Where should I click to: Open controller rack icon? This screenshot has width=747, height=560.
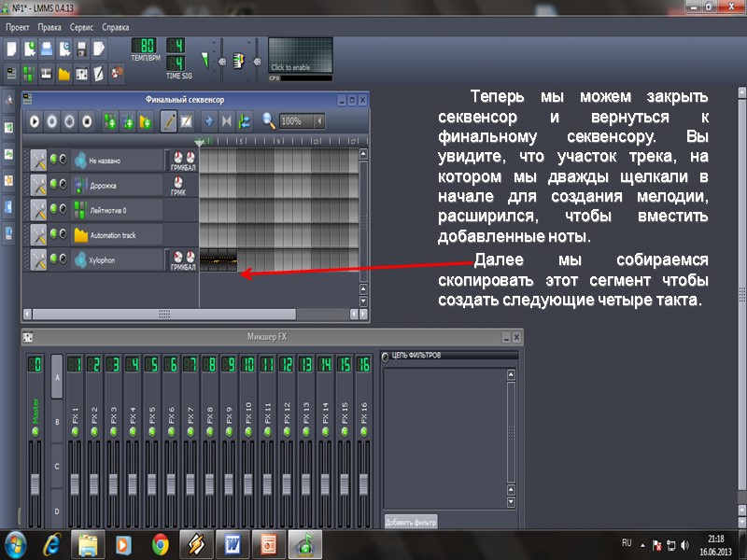(x=117, y=74)
